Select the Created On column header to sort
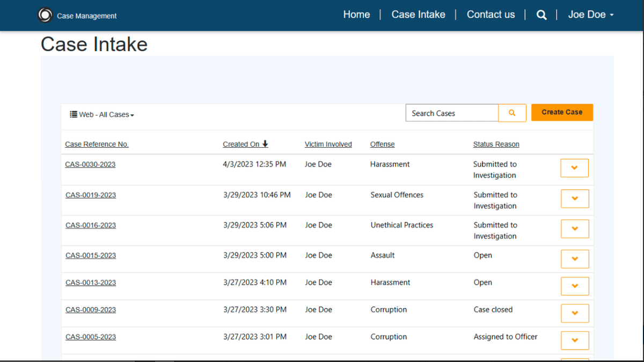Viewport: 644px width, 362px height. pos(241,144)
